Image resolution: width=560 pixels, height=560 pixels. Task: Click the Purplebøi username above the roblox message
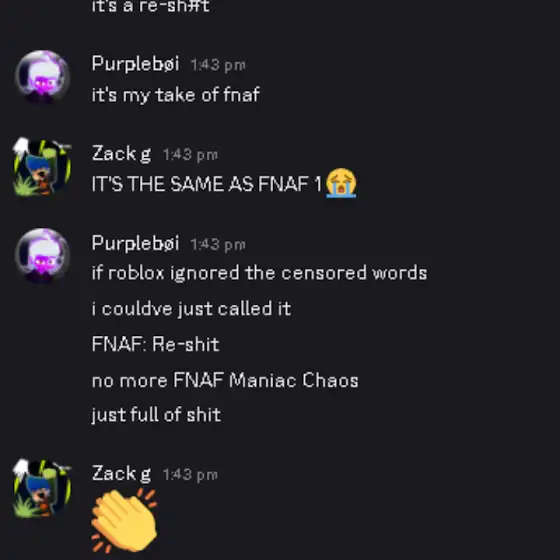[135, 244]
